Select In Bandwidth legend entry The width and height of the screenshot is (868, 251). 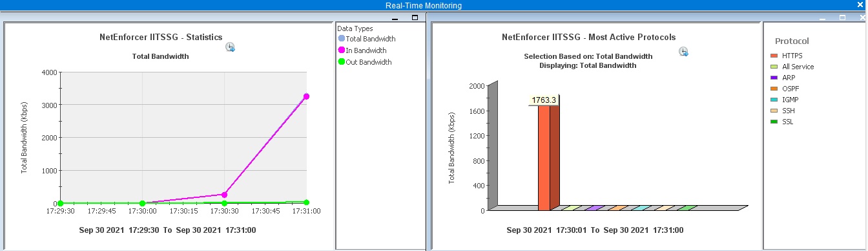point(362,50)
